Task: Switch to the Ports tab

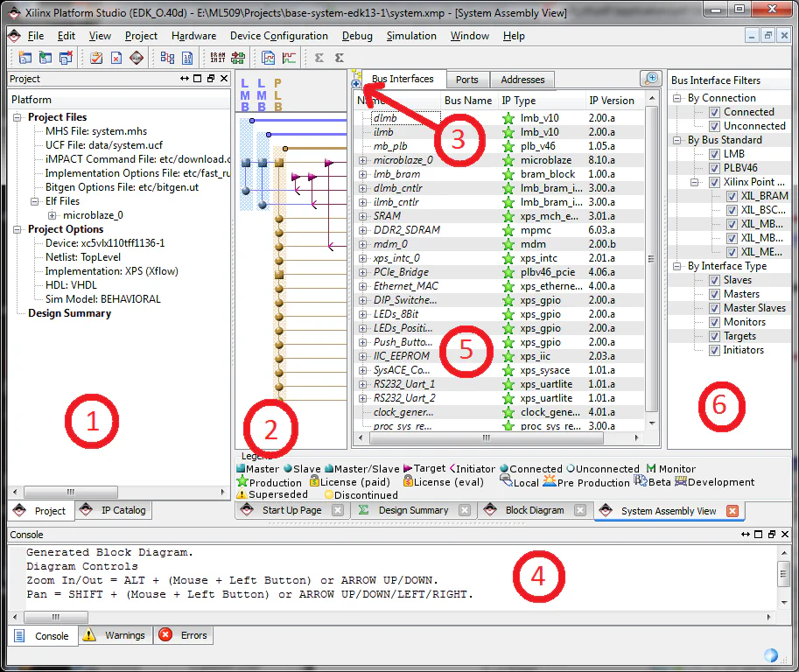Action: [467, 80]
